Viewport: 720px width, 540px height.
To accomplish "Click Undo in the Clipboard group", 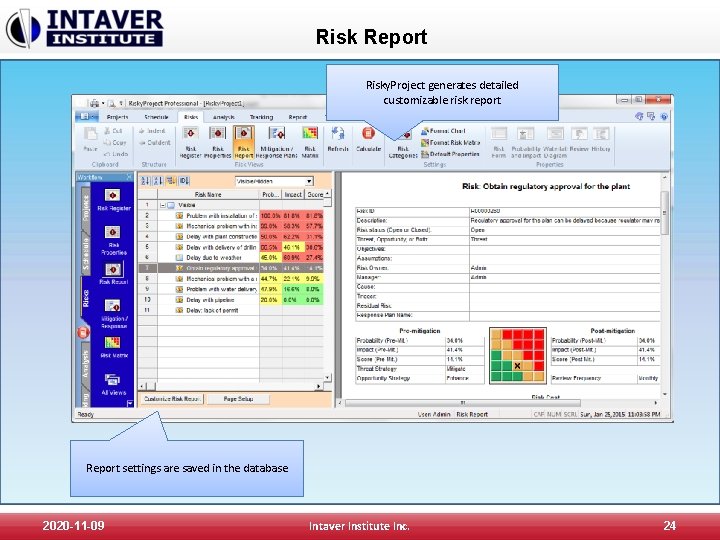I will coord(116,154).
